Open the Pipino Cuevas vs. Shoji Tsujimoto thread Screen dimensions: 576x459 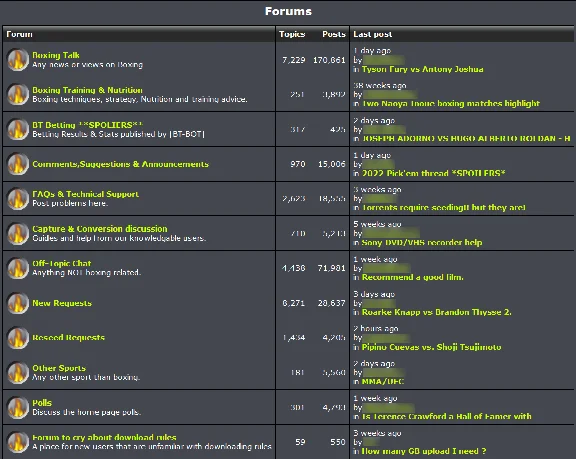click(x=431, y=347)
